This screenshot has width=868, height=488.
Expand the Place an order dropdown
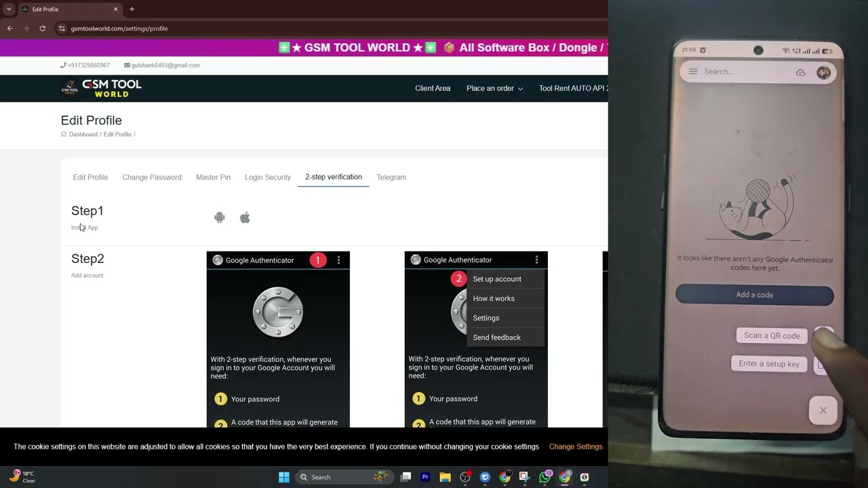(x=494, y=88)
